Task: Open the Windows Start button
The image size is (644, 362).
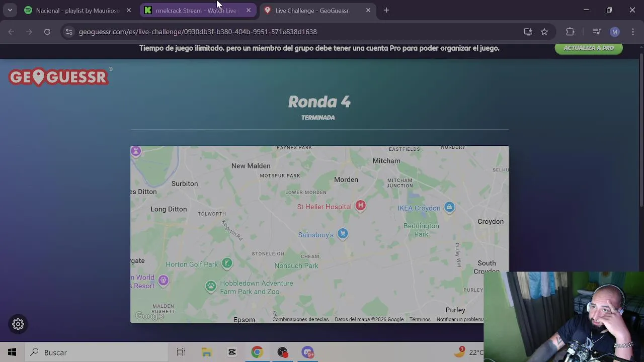Action: tap(12, 352)
